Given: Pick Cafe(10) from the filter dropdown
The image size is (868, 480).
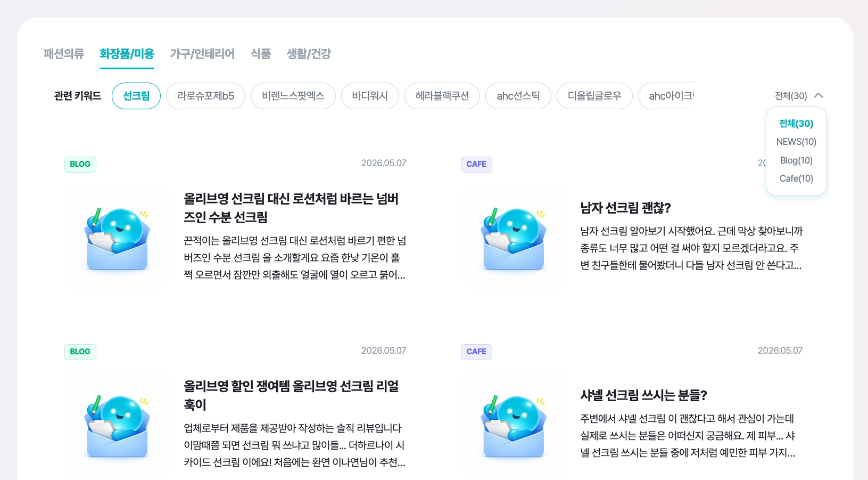Looking at the screenshot, I should point(796,178).
